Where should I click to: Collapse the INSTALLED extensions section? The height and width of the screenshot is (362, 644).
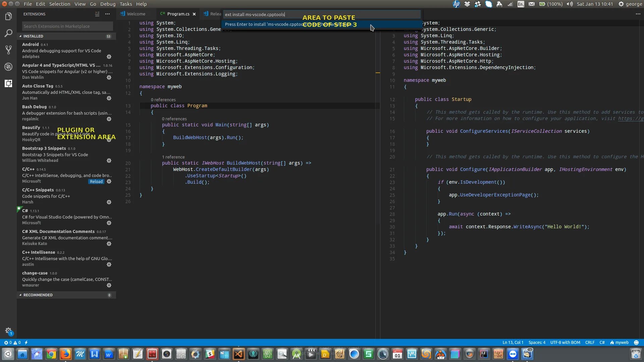tap(33, 36)
